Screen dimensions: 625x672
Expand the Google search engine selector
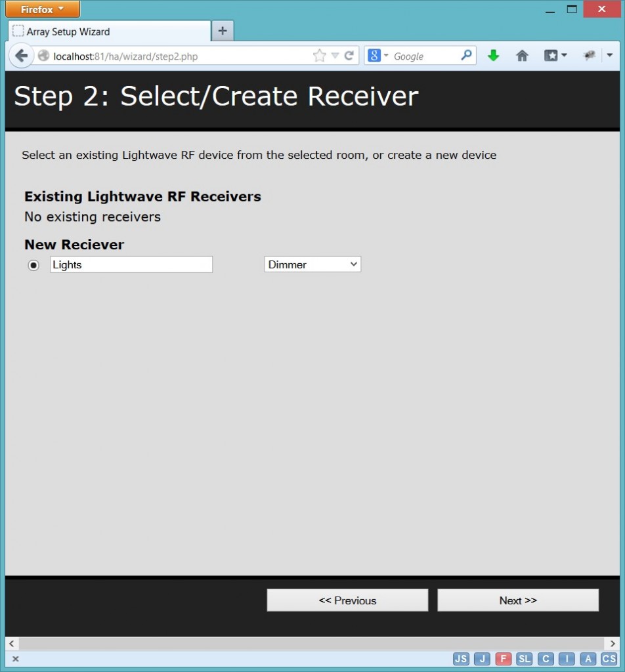[x=377, y=56]
